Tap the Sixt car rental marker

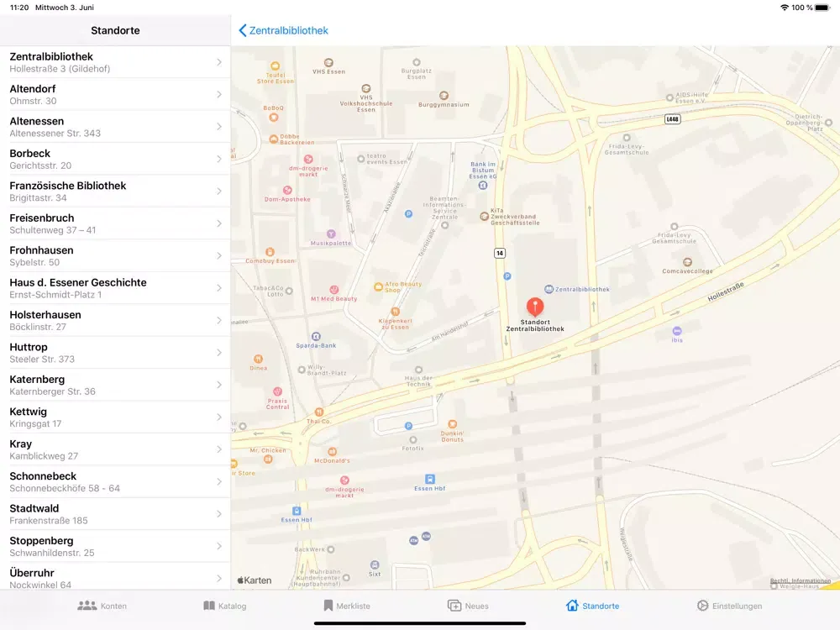click(375, 564)
